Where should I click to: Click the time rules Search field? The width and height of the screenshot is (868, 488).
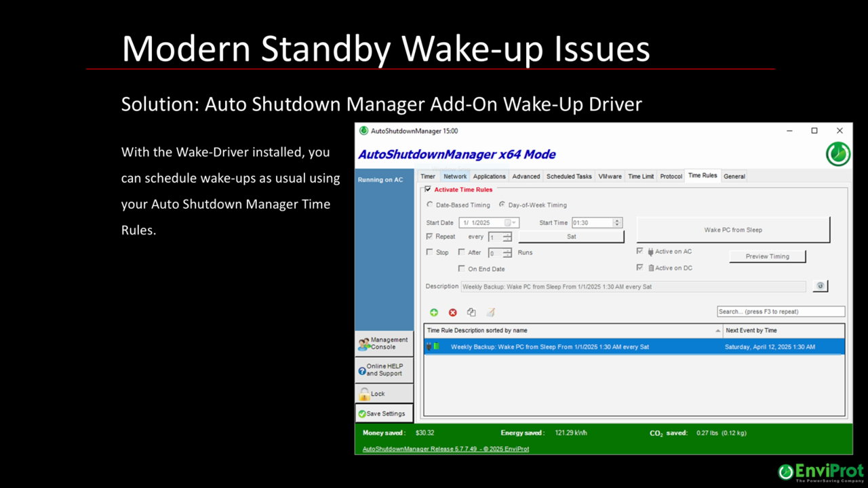tap(781, 312)
